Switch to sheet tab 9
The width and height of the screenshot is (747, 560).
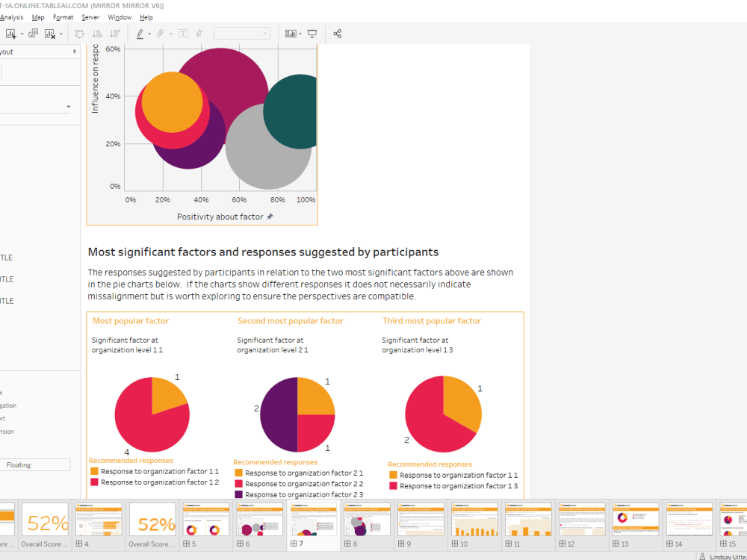tap(421, 526)
